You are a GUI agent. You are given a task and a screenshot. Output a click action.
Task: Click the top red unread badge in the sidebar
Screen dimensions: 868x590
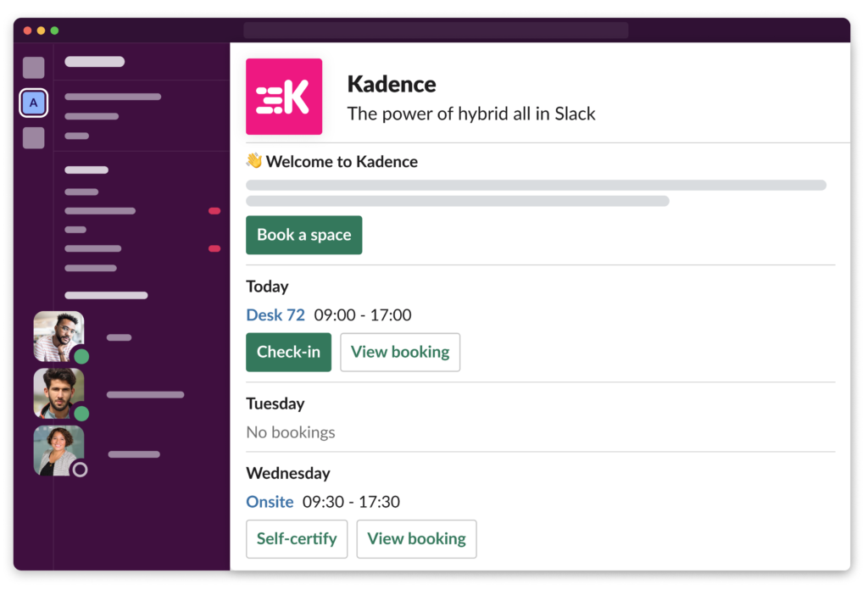[214, 209]
